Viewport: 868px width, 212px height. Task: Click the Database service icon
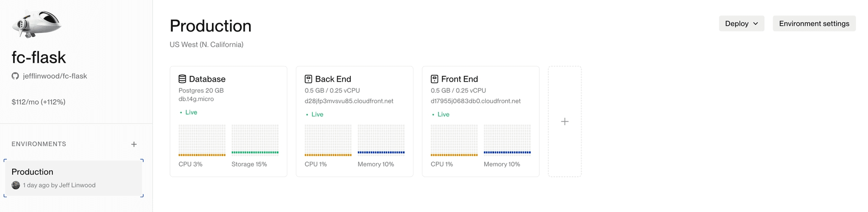(x=182, y=79)
